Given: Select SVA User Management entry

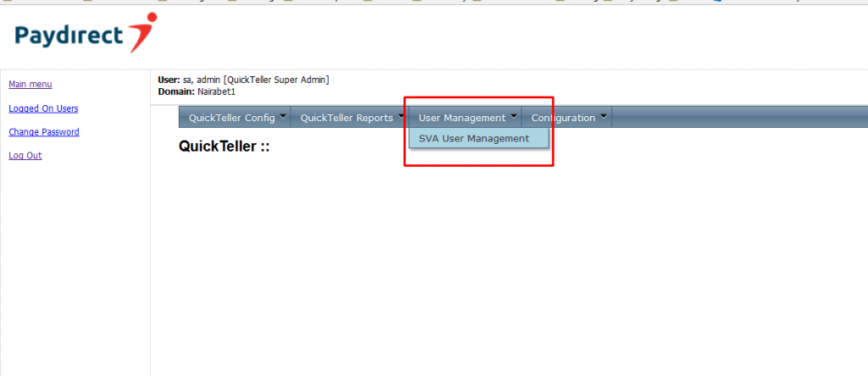Looking at the screenshot, I should click(479, 138).
